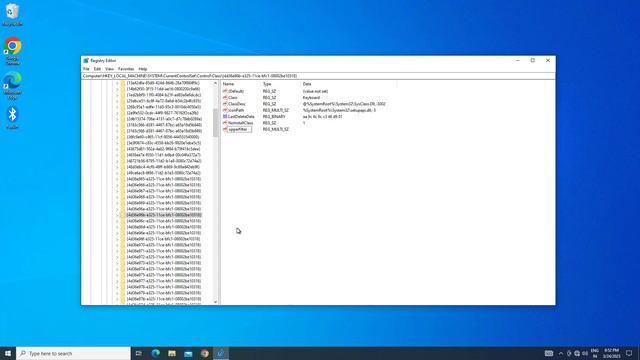Viewport: 640px width, 360px height.
Task: Click the network icon in the system tray
Action: [x=577, y=353]
